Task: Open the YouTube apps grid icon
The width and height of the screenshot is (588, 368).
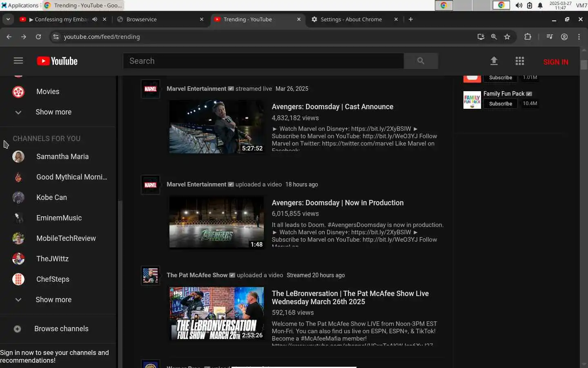Action: [519, 61]
